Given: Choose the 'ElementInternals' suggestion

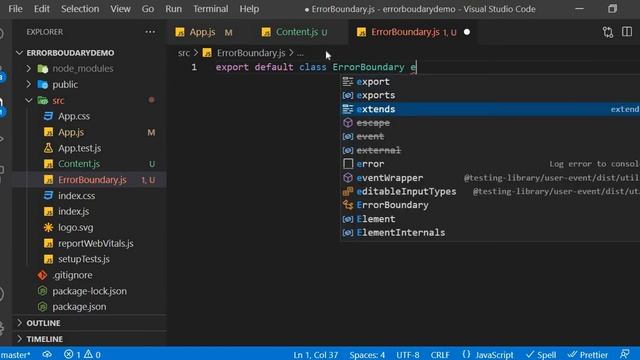Looking at the screenshot, I should (490, 232).
